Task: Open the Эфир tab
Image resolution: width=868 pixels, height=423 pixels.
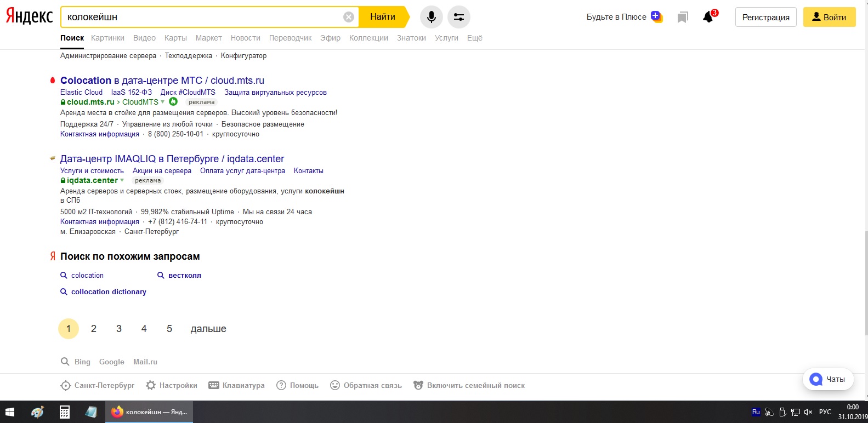Action: pos(330,38)
